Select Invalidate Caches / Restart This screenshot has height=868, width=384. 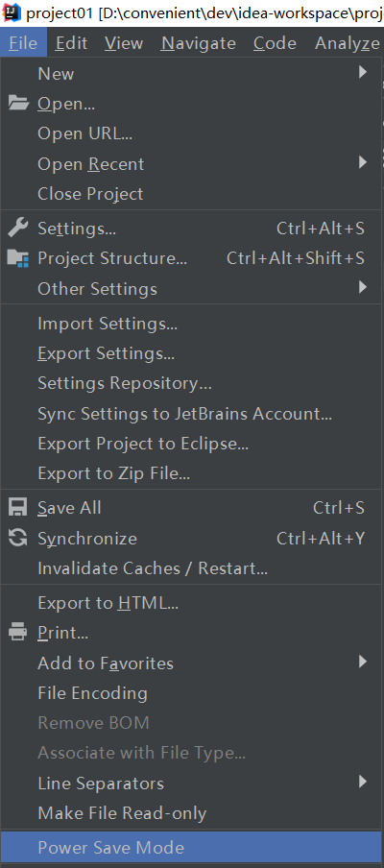191,568
